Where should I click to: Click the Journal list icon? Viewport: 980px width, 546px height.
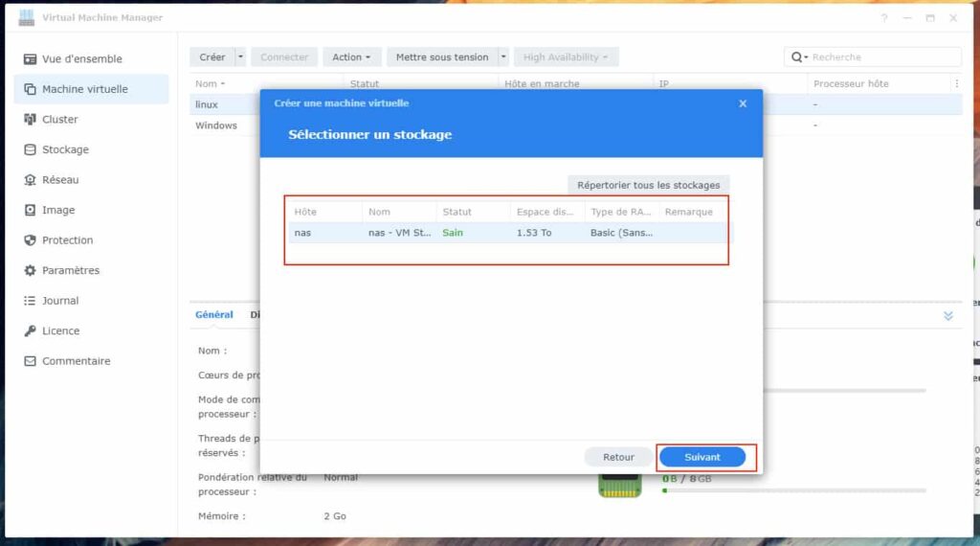[x=30, y=301]
